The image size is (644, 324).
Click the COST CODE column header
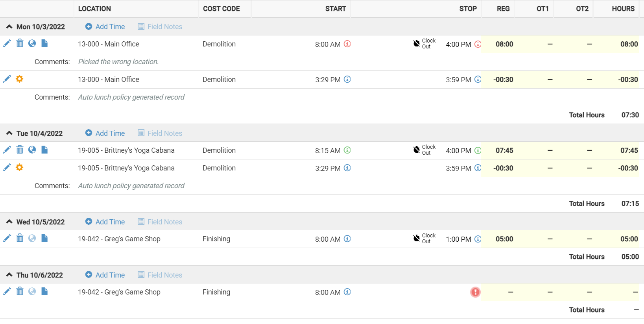click(x=221, y=9)
